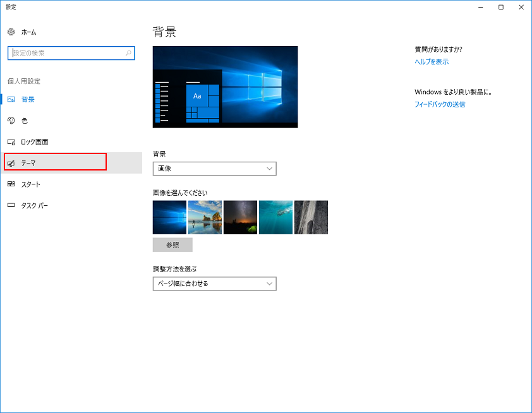Pick the starry night sky wallpaper
Image resolution: width=532 pixels, height=413 pixels.
[x=240, y=217]
